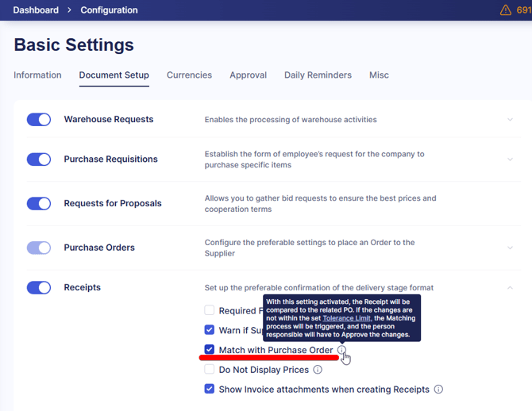Viewport: 532px width, 411px height.
Task: Expand the Purchase Requisitions section chevron
Action: (510, 159)
